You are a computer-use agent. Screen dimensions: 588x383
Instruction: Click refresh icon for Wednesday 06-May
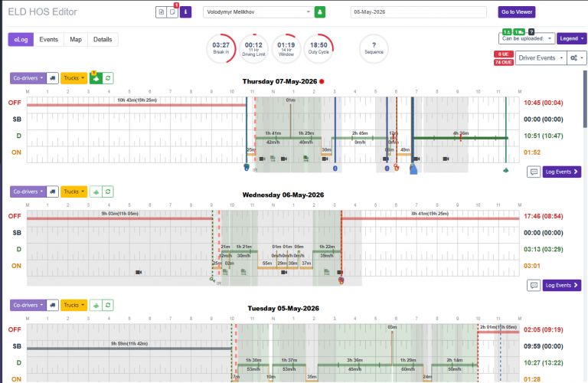pos(108,191)
